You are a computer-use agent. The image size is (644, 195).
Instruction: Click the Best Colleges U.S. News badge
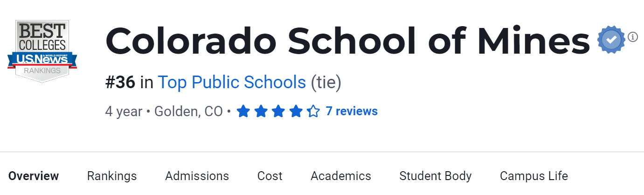(x=42, y=50)
